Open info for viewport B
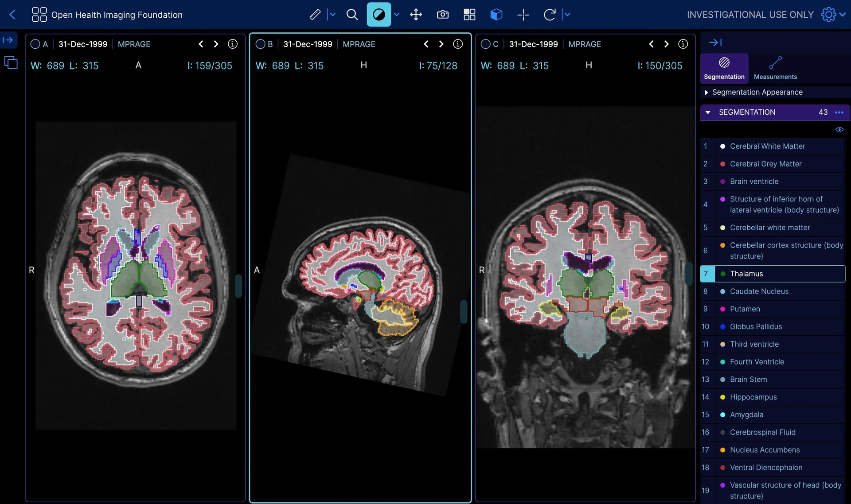Image resolution: width=851 pixels, height=504 pixels. click(458, 44)
